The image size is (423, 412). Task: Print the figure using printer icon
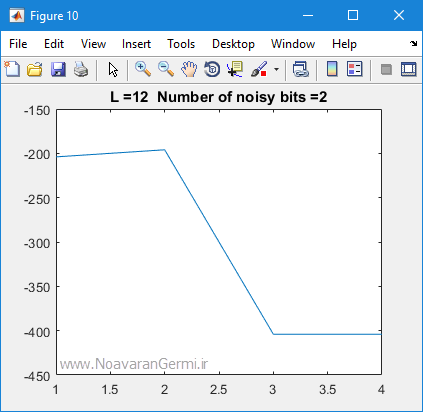[81, 70]
